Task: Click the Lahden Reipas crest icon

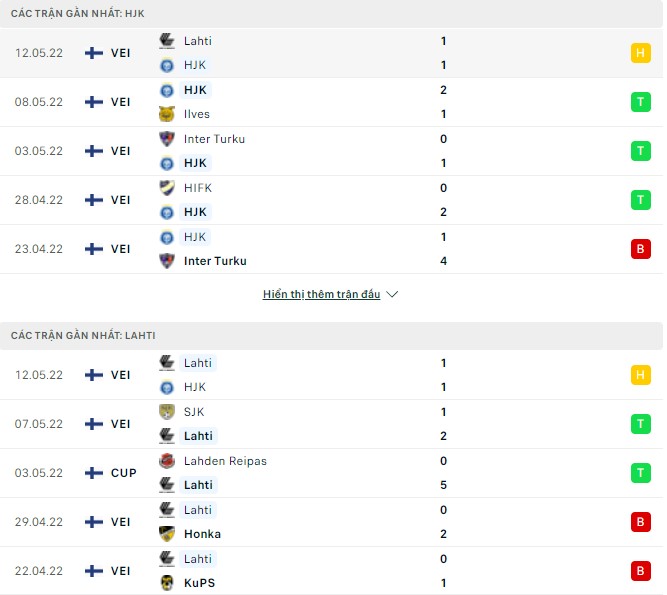Action: 166,461
